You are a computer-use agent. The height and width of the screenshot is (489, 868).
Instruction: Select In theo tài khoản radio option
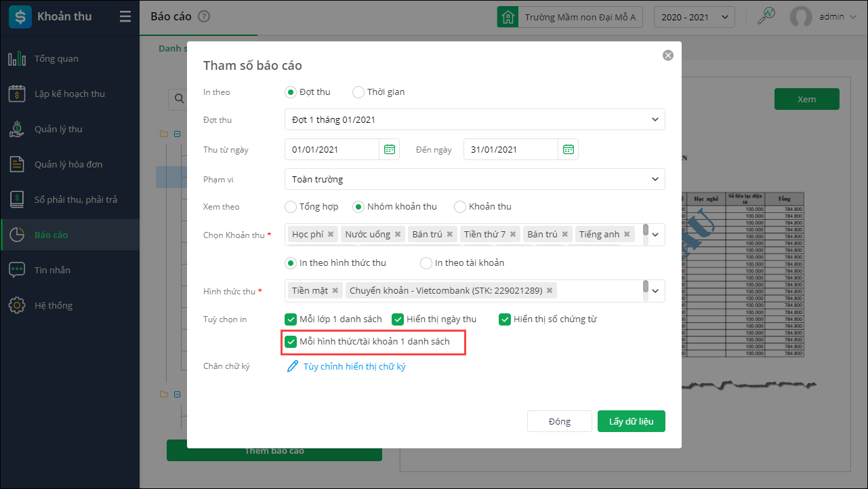tap(426, 263)
